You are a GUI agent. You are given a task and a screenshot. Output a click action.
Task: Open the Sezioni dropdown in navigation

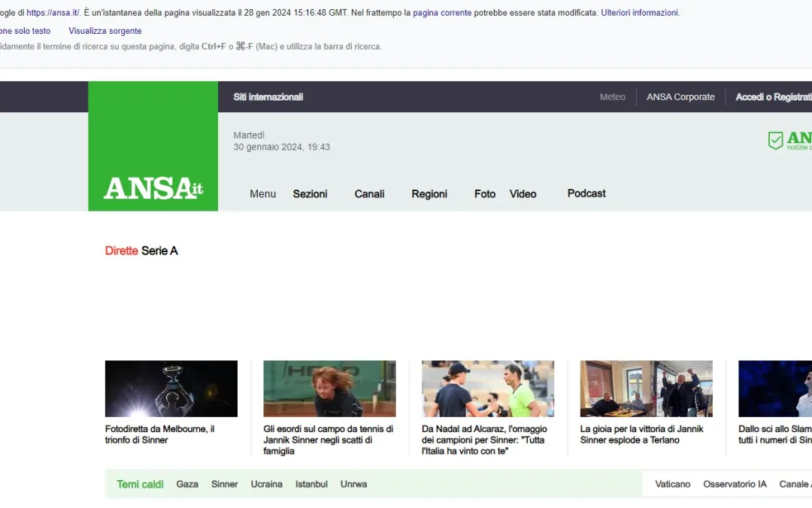310,194
